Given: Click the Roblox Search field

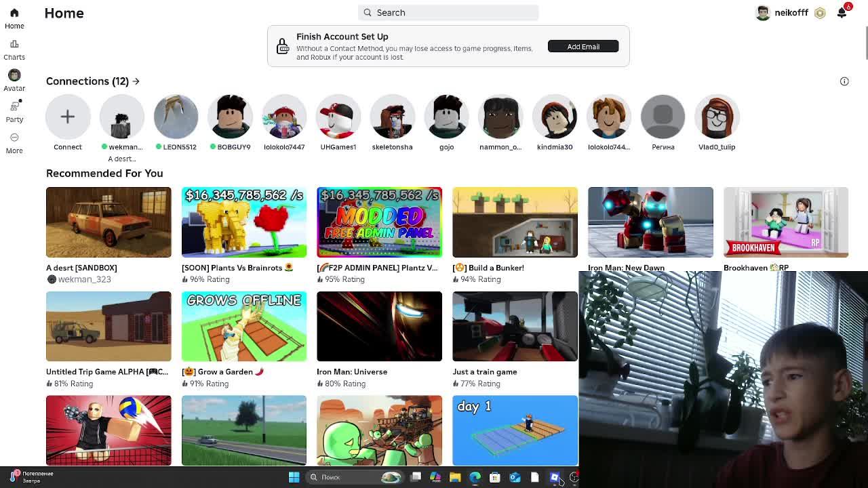Looking at the screenshot, I should pos(448,12).
